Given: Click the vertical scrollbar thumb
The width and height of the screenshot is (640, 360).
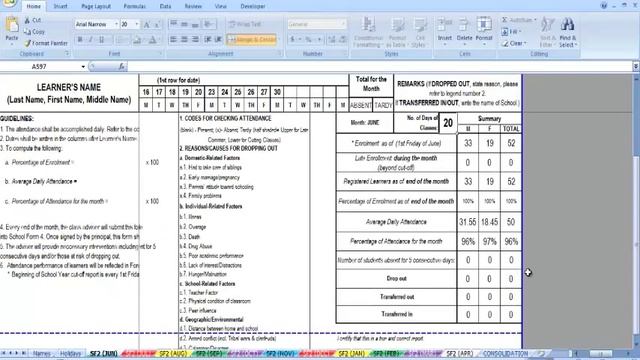Looking at the screenshot, I should [x=636, y=245].
